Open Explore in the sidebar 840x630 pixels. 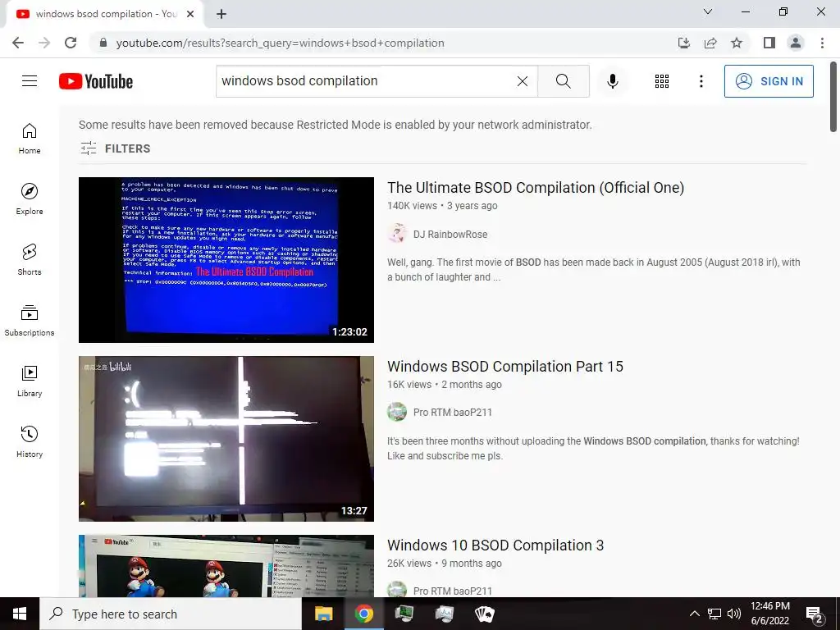pyautogui.click(x=30, y=199)
